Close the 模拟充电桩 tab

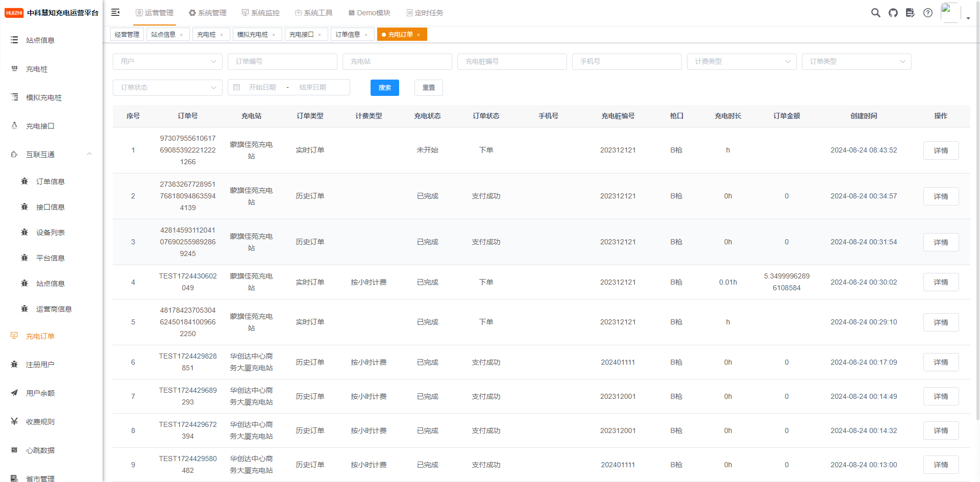click(274, 35)
